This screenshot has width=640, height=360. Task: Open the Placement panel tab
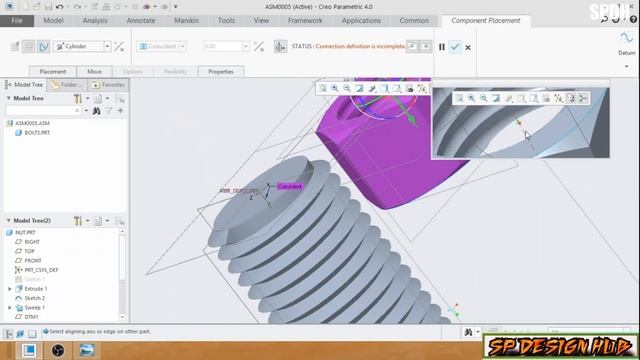click(x=53, y=71)
